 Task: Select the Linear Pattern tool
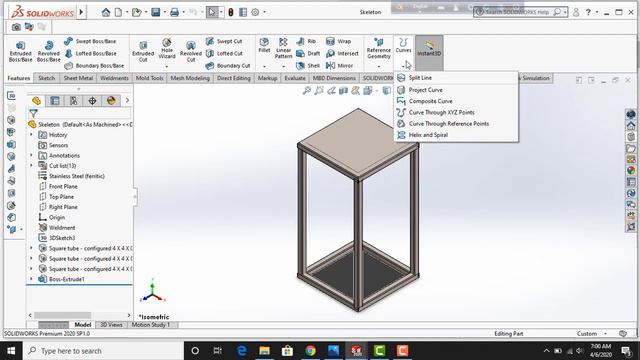point(283,48)
